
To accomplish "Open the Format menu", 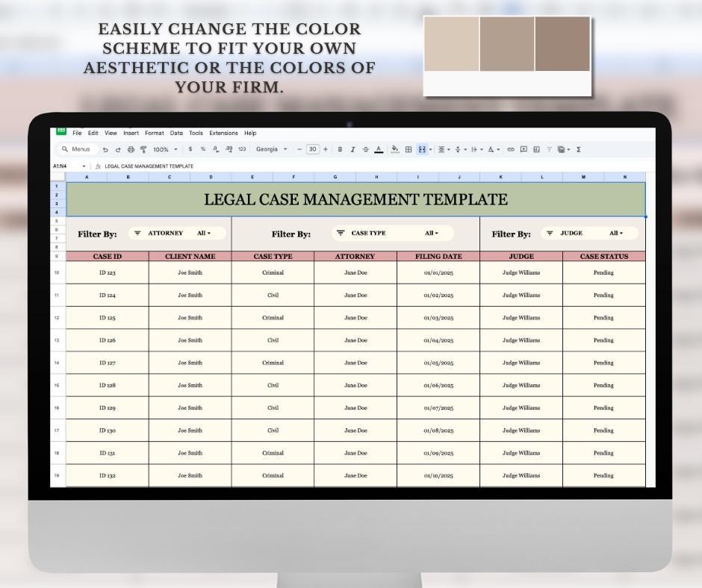I will click(x=154, y=133).
